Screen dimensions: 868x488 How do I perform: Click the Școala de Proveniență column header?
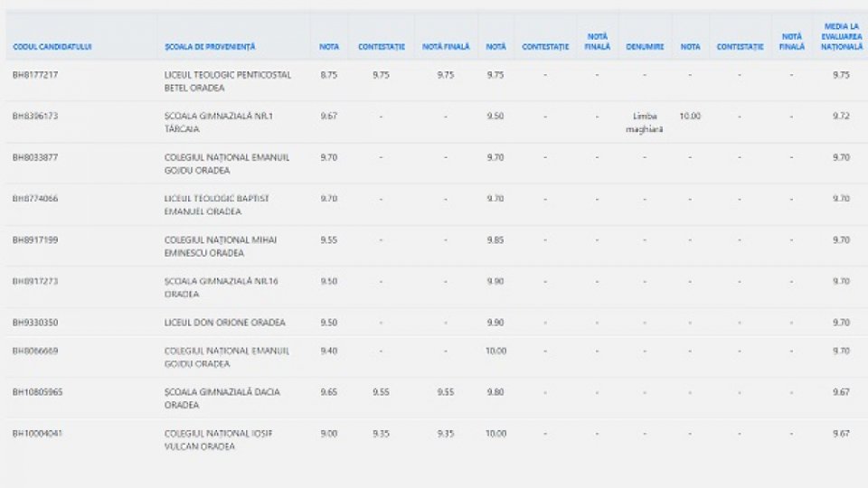click(x=210, y=46)
